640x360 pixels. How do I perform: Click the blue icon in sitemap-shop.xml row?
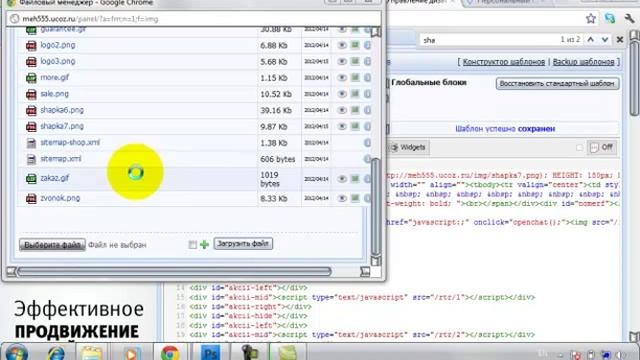pyautogui.click(x=367, y=143)
